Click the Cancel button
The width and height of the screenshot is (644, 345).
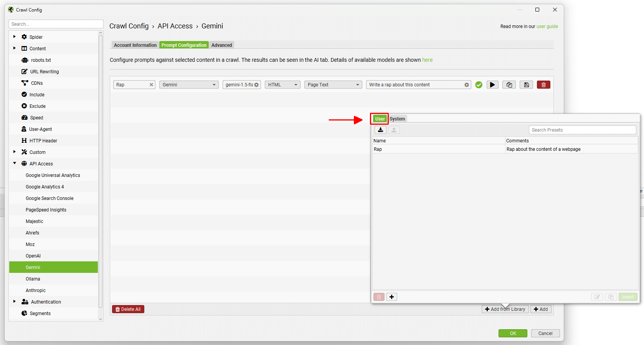[545, 333]
